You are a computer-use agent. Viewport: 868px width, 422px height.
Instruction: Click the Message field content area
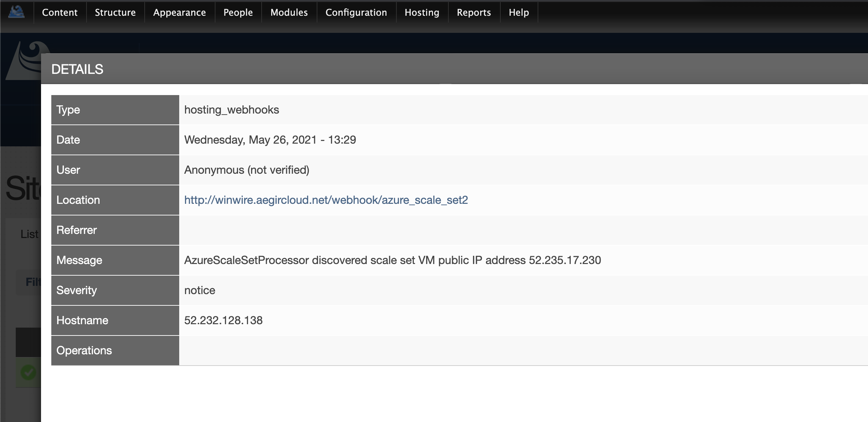(393, 260)
